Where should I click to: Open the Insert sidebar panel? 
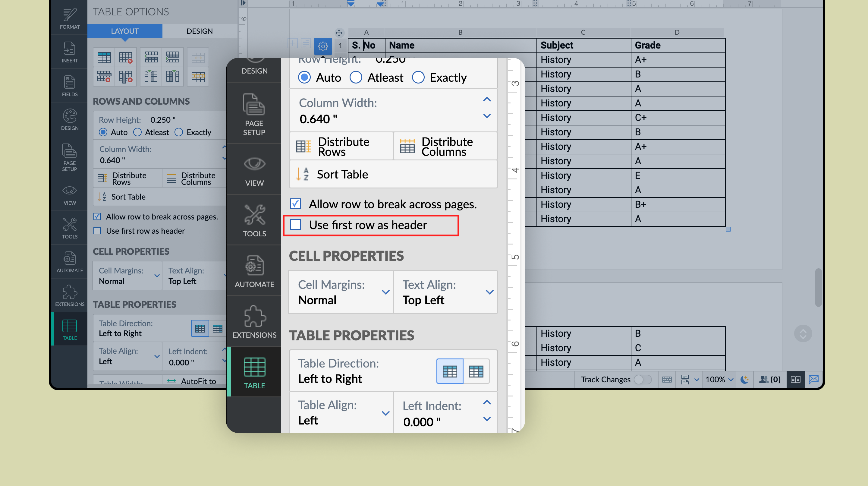coord(70,52)
